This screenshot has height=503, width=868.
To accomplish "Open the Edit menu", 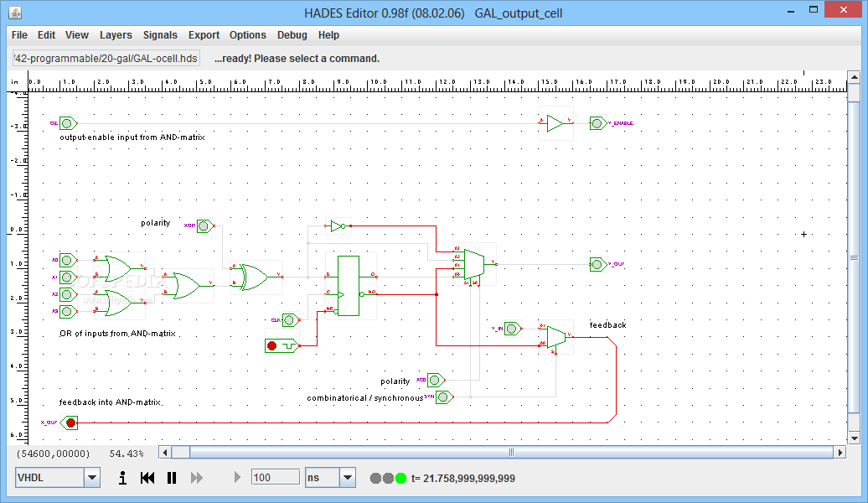I will pos(47,35).
